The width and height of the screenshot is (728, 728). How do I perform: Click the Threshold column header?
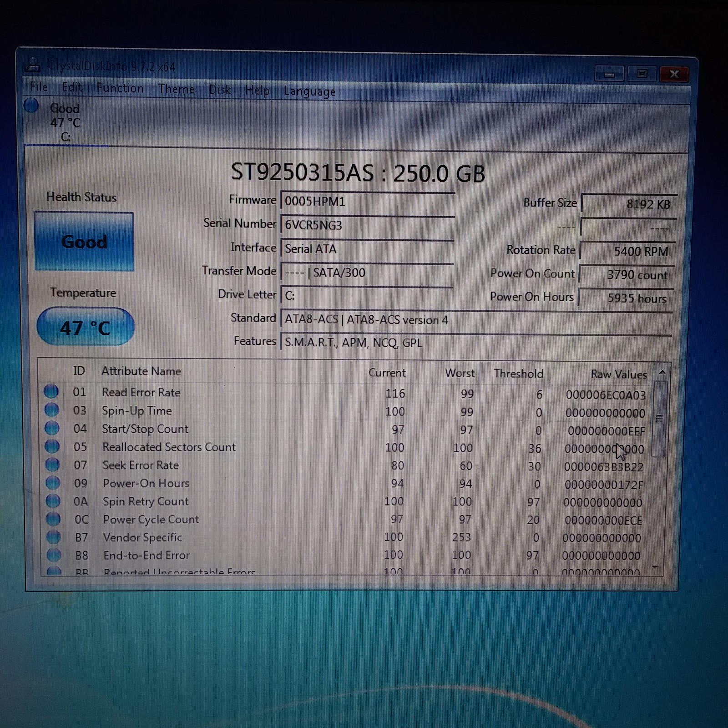(518, 374)
